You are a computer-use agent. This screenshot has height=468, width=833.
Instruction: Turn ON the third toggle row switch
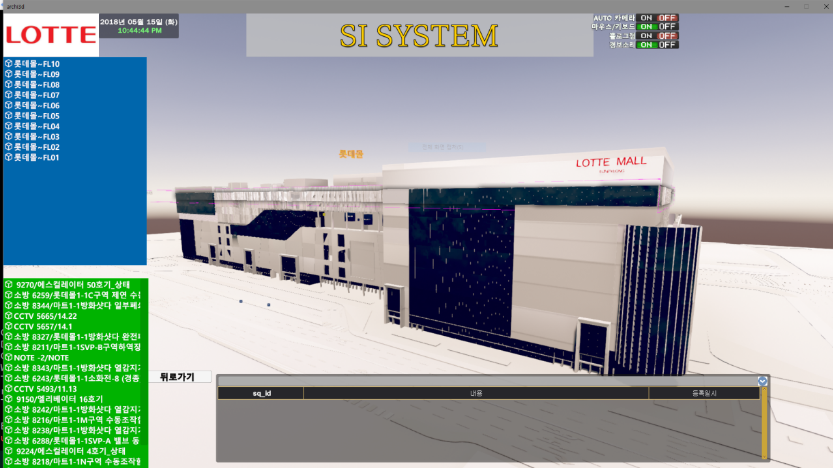[x=647, y=36]
